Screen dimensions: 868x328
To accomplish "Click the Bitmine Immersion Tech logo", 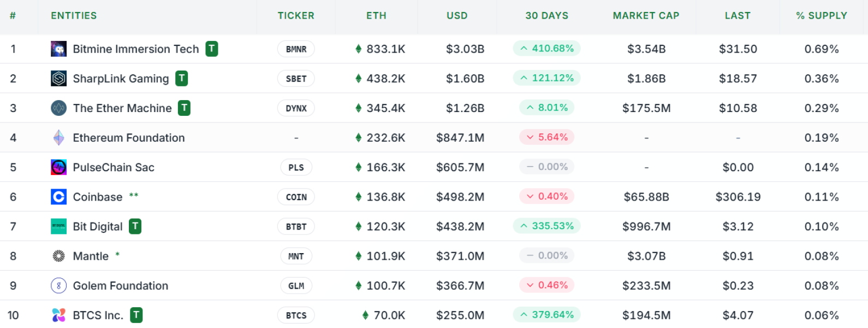I will [58, 49].
